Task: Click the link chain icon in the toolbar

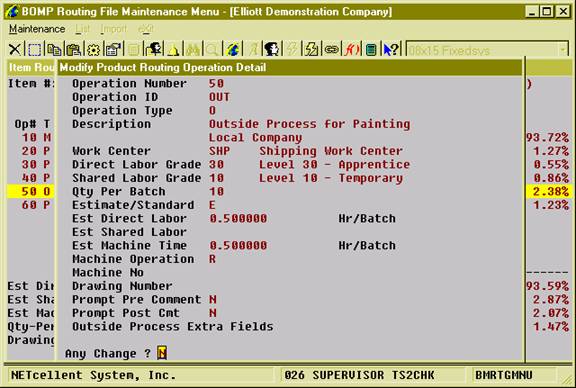Action: coord(331,49)
